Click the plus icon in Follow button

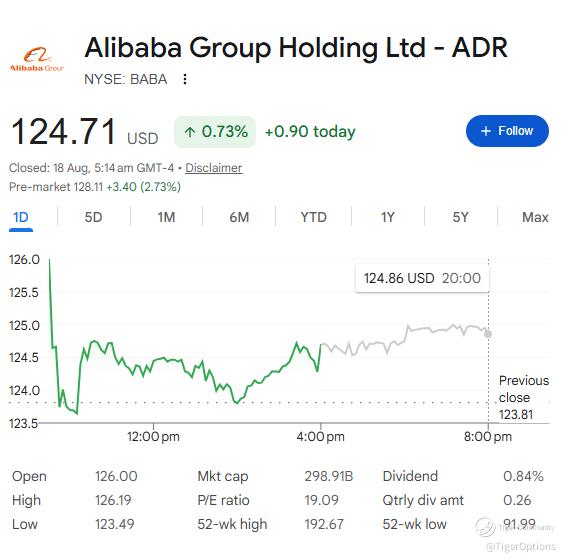click(486, 131)
